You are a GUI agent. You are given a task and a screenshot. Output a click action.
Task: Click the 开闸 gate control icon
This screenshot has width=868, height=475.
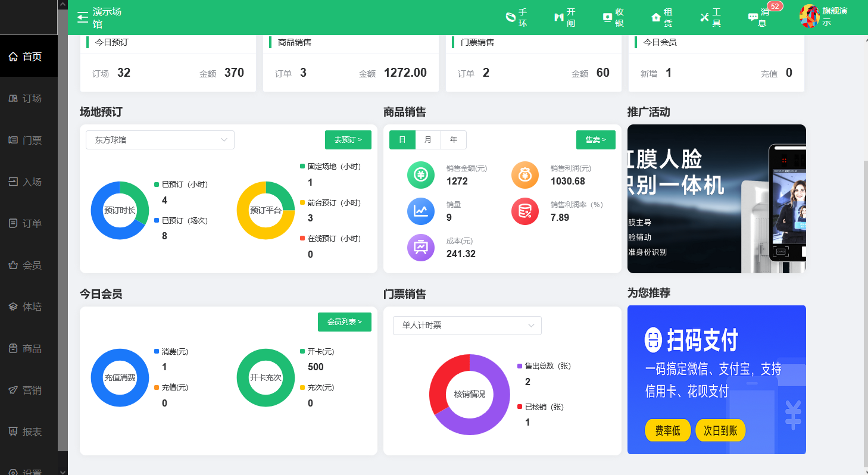(x=565, y=17)
